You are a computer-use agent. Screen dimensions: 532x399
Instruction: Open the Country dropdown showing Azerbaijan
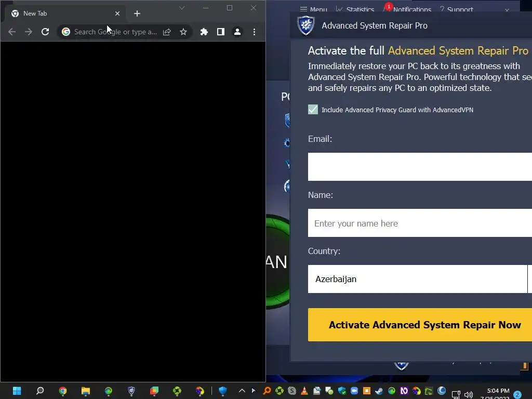click(x=420, y=279)
